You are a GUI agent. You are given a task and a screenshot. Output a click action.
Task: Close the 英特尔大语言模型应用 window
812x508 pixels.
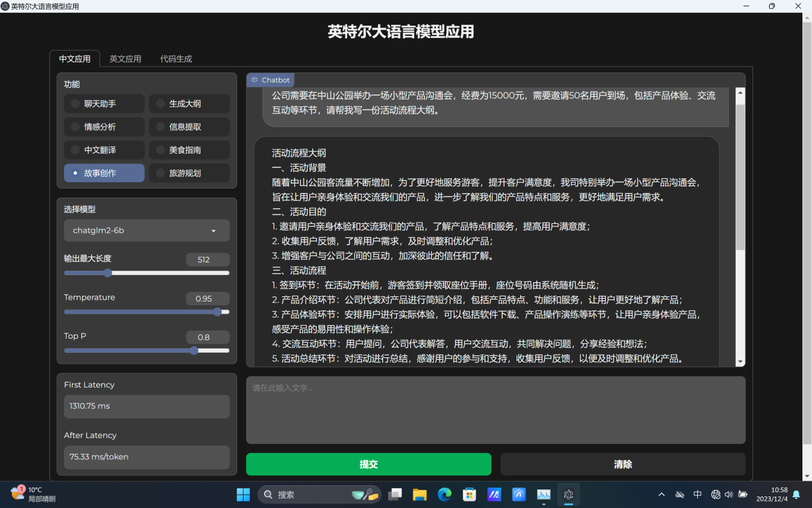coord(798,6)
